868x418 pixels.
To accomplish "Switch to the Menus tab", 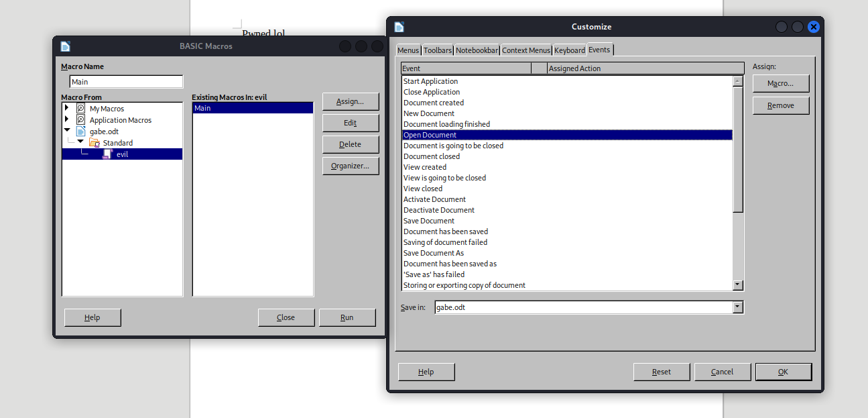I will coord(408,50).
